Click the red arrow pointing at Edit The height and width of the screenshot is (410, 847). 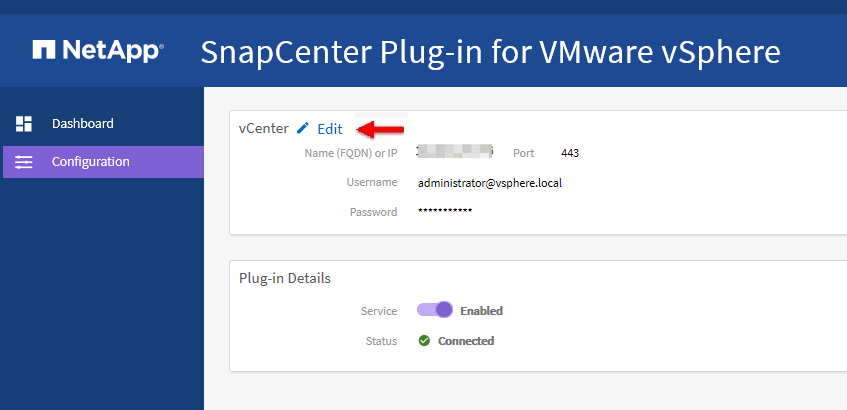tap(381, 129)
